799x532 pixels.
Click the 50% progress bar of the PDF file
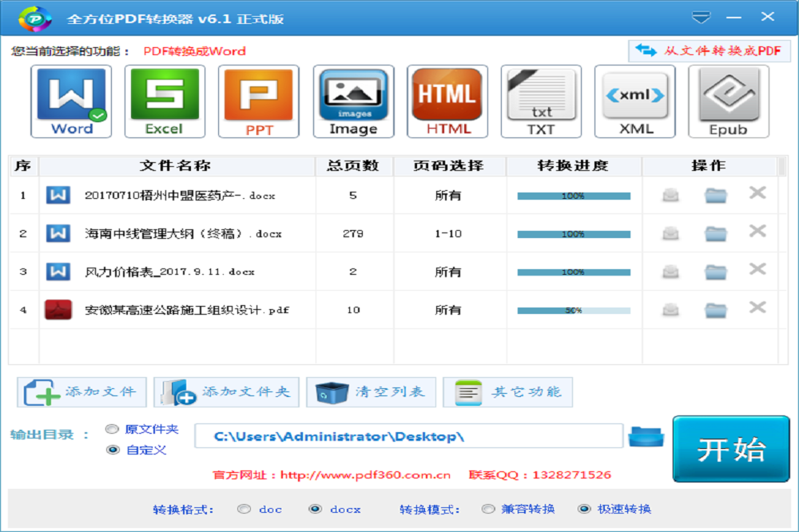pos(574,309)
